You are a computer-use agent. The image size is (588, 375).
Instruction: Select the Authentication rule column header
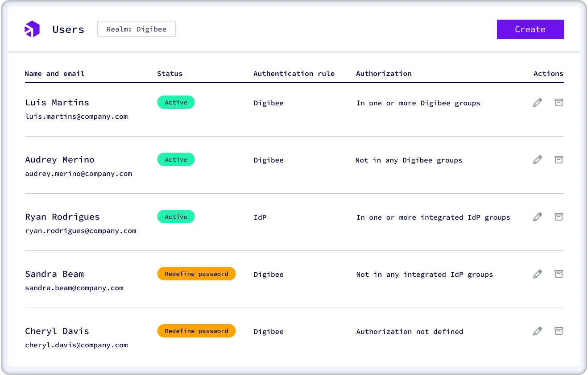294,74
